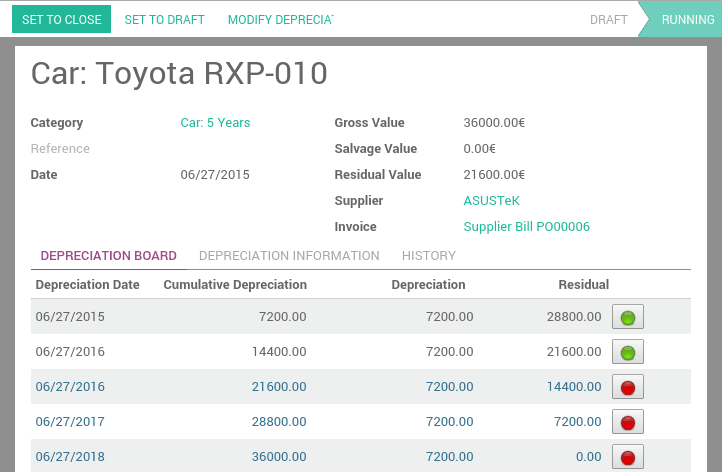722x472 pixels.
Task: Click red status icon in 21600.00 cumulative row
Action: (x=627, y=387)
